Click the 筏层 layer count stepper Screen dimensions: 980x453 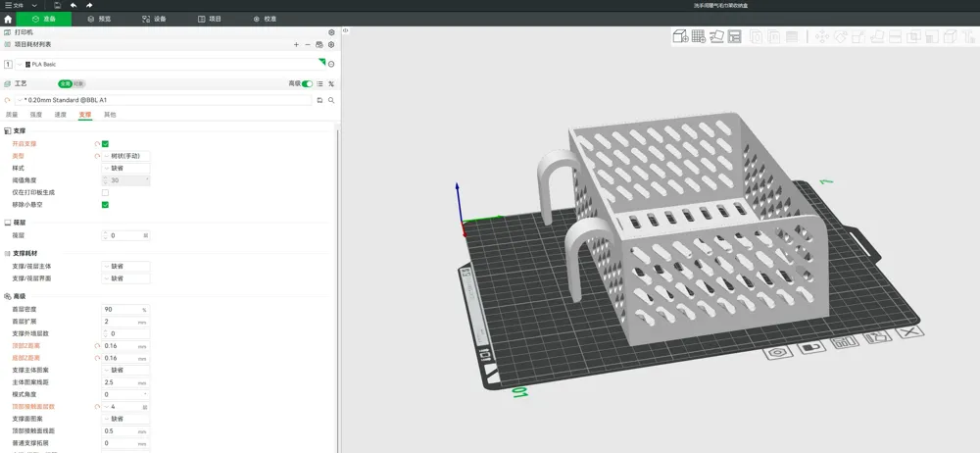[x=106, y=236]
